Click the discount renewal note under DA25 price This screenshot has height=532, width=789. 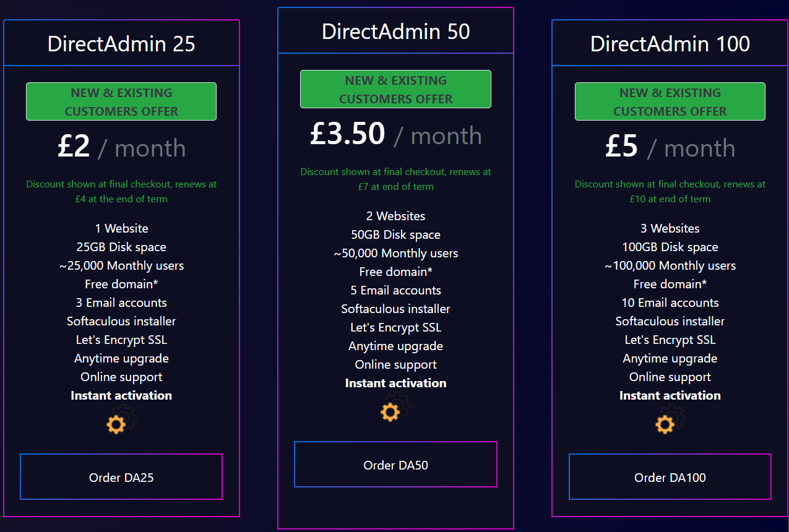pyautogui.click(x=121, y=191)
